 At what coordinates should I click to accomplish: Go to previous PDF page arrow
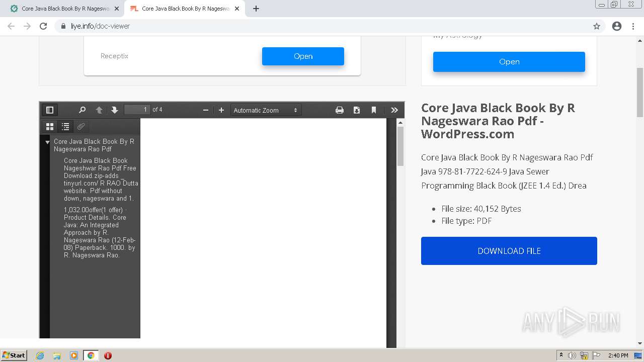click(x=99, y=110)
